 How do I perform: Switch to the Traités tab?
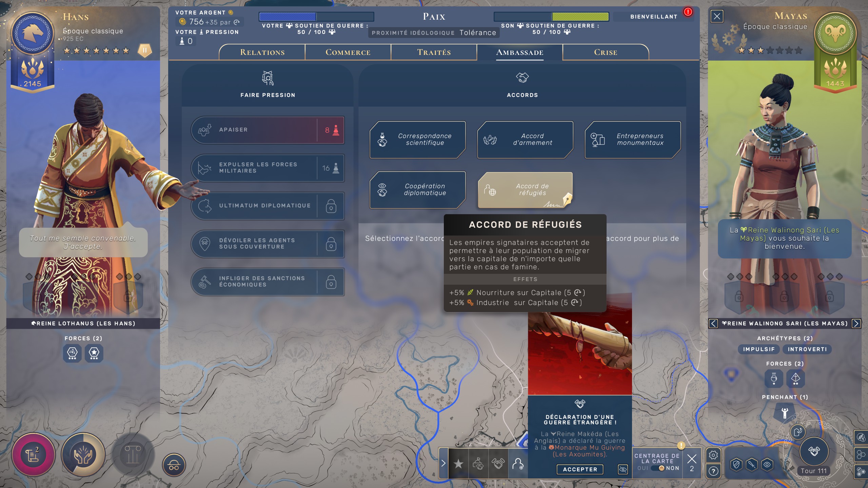[434, 52]
